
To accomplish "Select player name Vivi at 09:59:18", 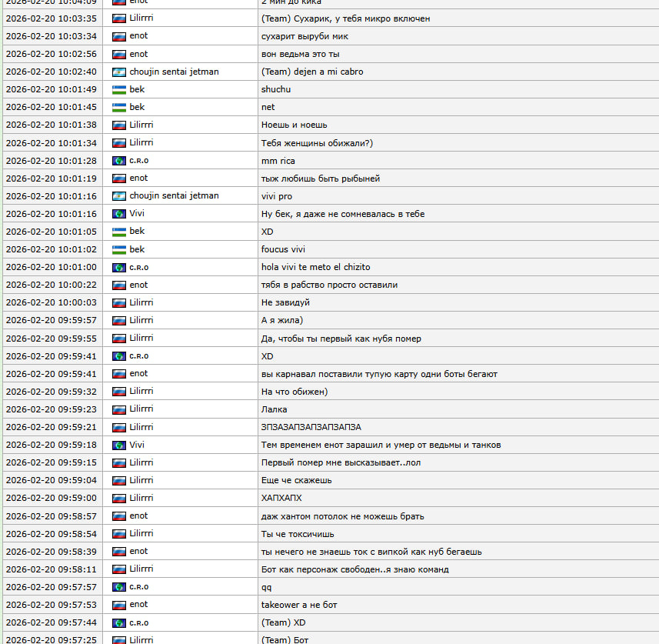I will (x=137, y=445).
